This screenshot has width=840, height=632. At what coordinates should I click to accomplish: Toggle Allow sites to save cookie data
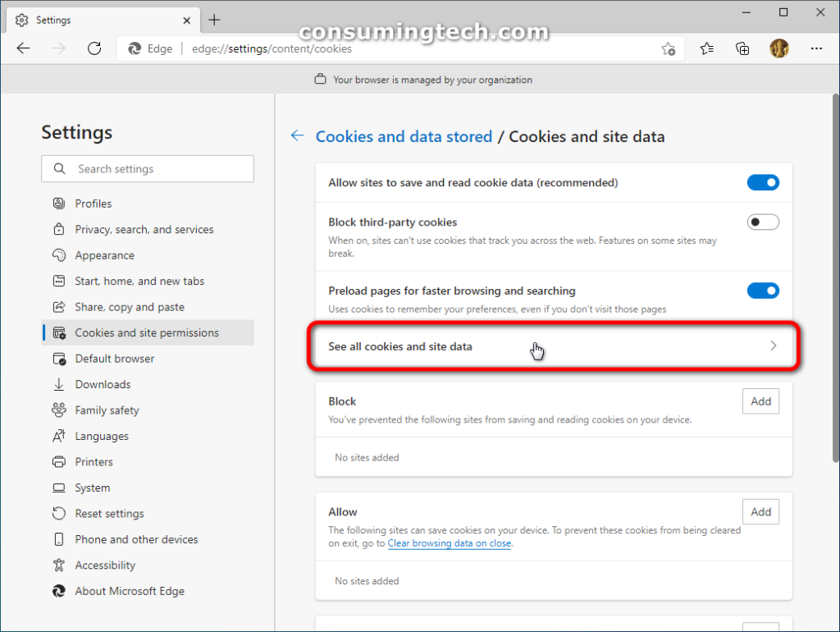pos(763,183)
